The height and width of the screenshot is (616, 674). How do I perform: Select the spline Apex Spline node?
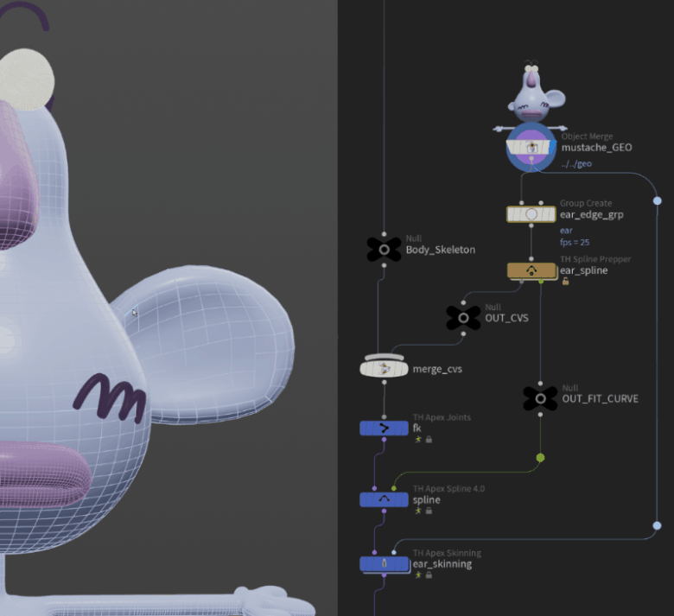384,499
